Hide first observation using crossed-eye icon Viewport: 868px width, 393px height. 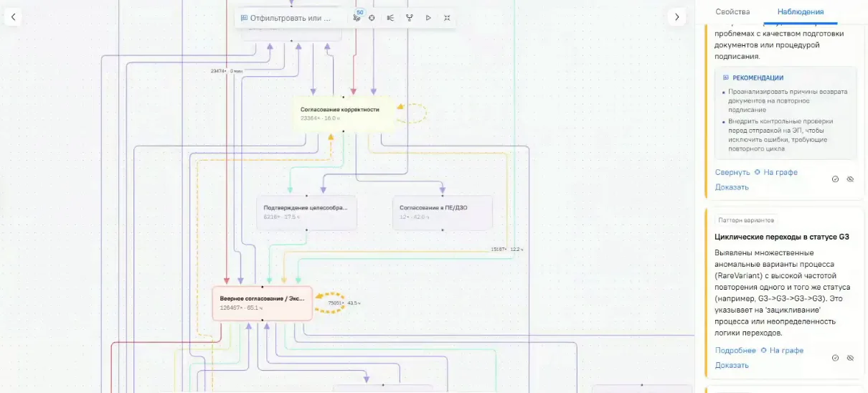tap(850, 179)
